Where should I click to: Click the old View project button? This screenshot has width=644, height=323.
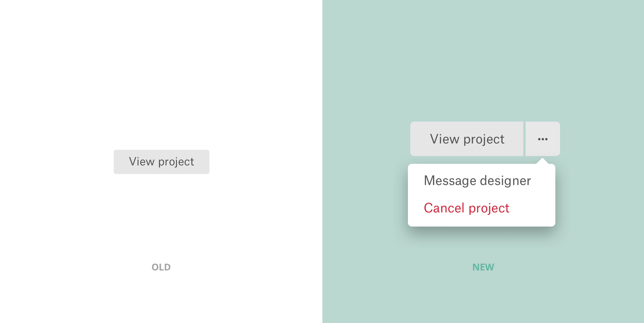click(161, 162)
